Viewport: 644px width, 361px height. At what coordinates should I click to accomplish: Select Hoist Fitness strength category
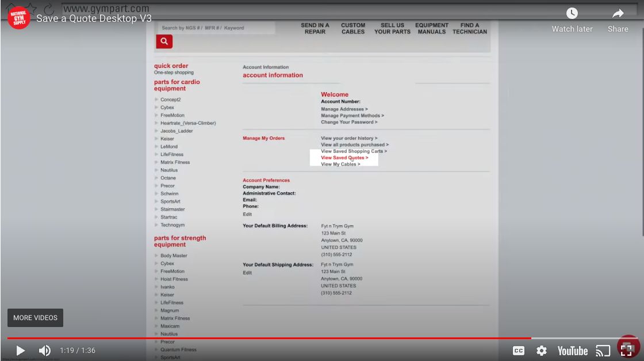174,279
